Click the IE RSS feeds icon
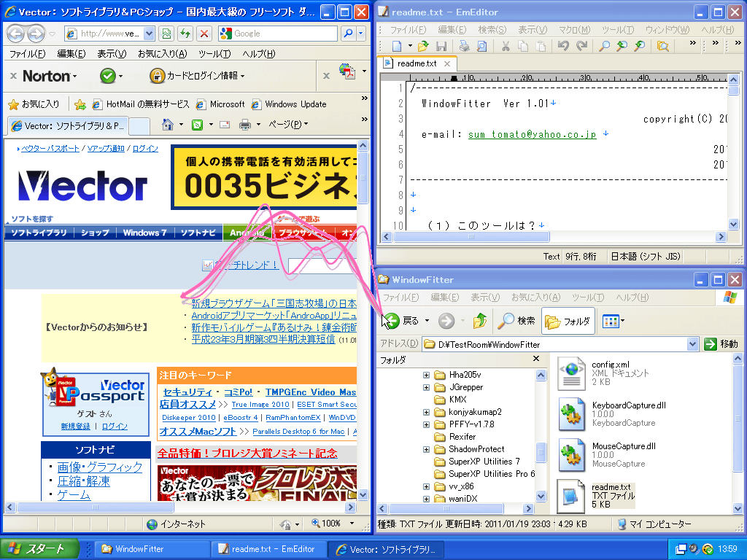 197,125
